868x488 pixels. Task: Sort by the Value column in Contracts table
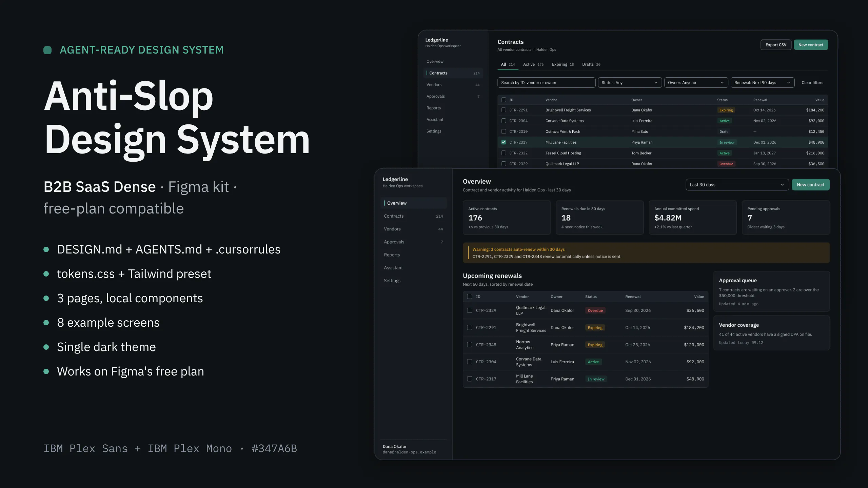820,100
